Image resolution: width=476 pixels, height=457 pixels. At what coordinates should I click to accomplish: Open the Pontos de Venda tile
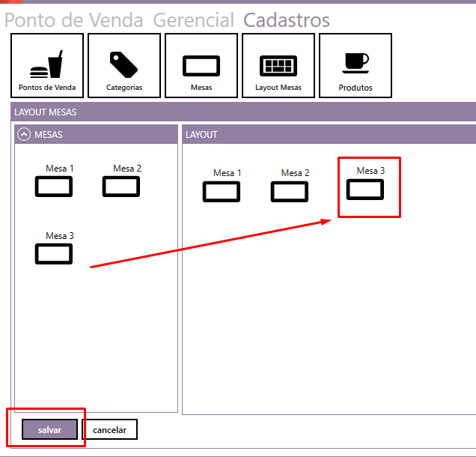coord(47,66)
